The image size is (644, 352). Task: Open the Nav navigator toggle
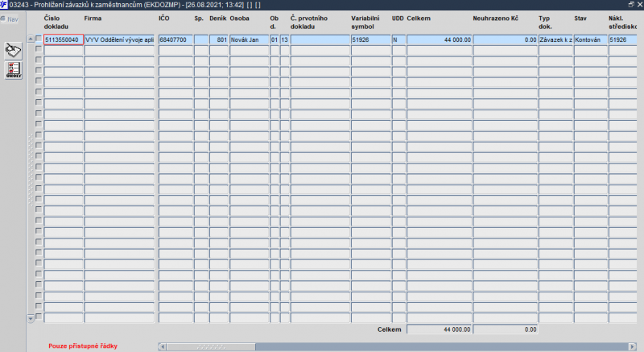tap(10, 19)
